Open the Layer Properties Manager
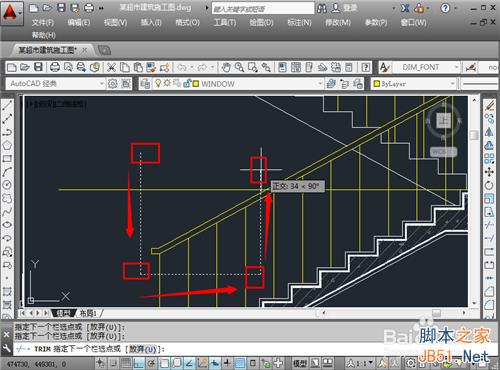The image size is (500, 370). (x=145, y=84)
